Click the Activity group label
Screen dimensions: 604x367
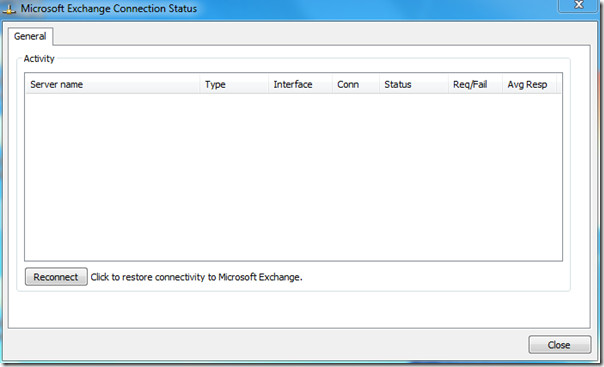39,59
